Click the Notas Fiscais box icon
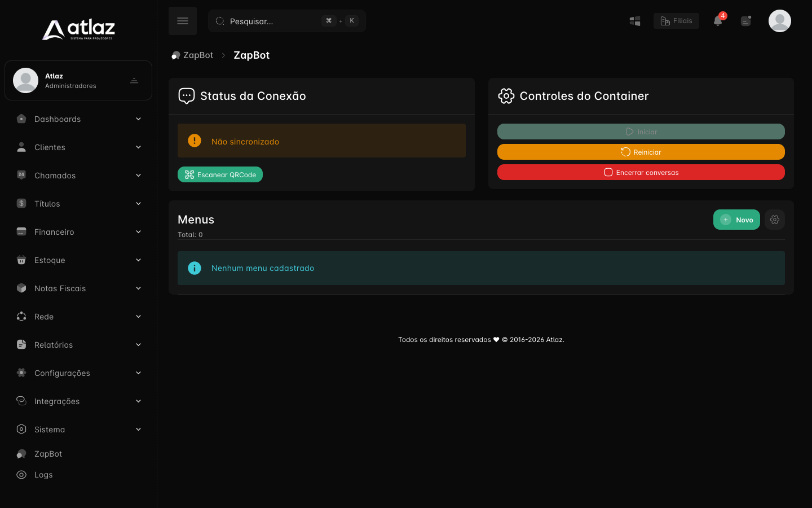The height and width of the screenshot is (508, 812). click(21, 288)
